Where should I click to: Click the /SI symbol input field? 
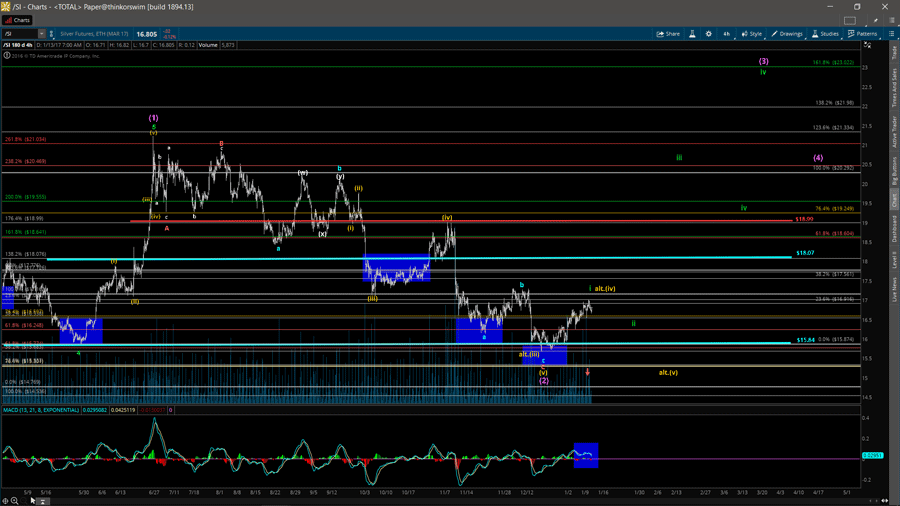point(20,34)
